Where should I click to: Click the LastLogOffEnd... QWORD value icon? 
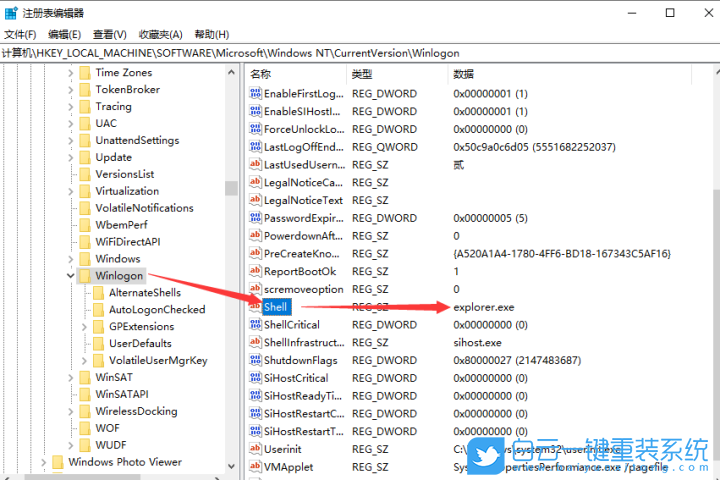(x=255, y=147)
